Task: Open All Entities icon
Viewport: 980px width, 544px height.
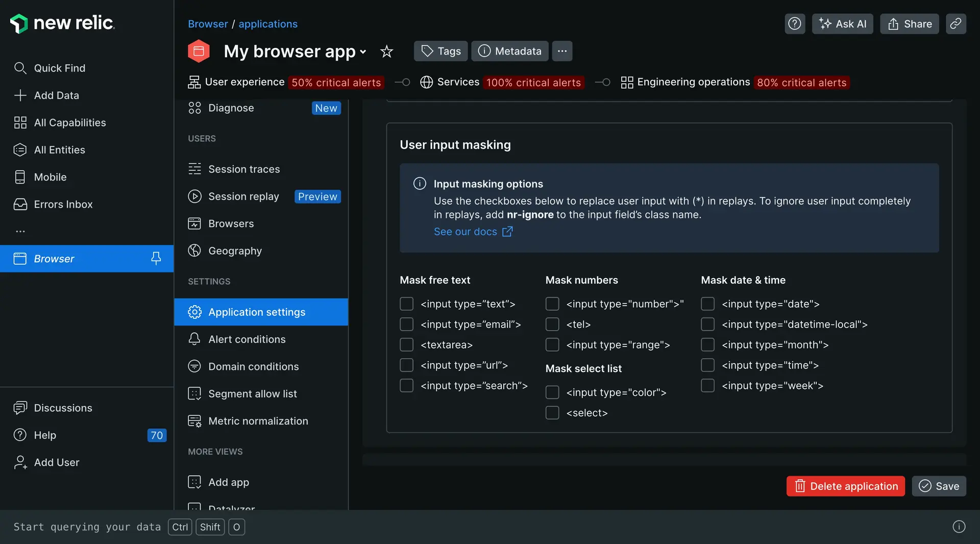Action: (x=20, y=150)
